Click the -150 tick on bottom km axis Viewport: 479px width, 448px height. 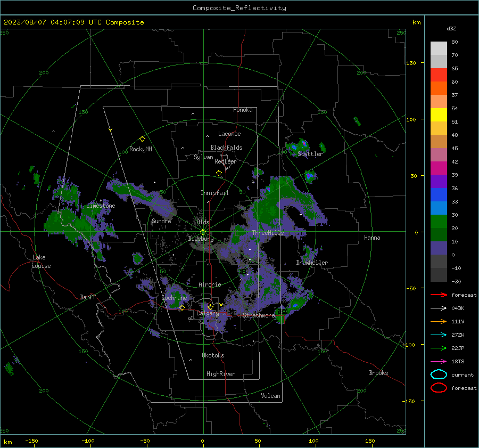(x=31, y=441)
